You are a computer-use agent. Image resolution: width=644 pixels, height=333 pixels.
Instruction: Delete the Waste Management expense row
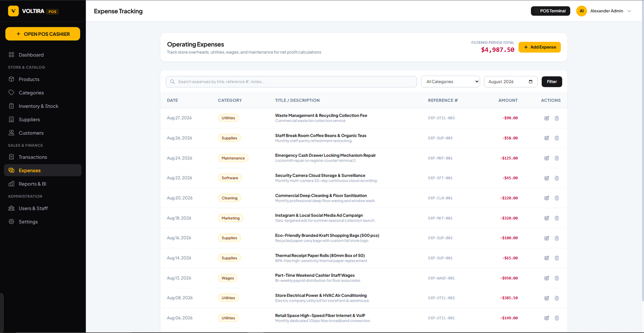click(x=557, y=118)
